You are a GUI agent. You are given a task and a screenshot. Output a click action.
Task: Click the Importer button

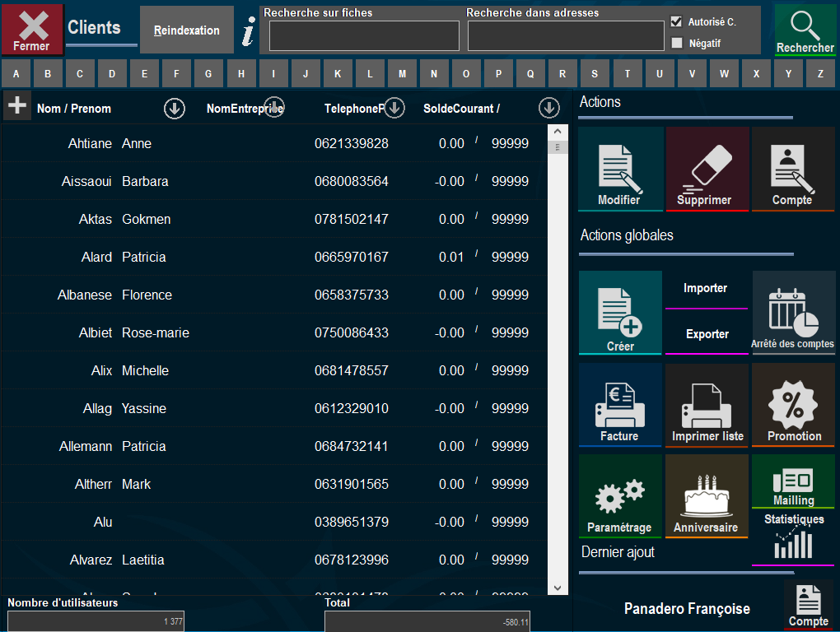[706, 290]
